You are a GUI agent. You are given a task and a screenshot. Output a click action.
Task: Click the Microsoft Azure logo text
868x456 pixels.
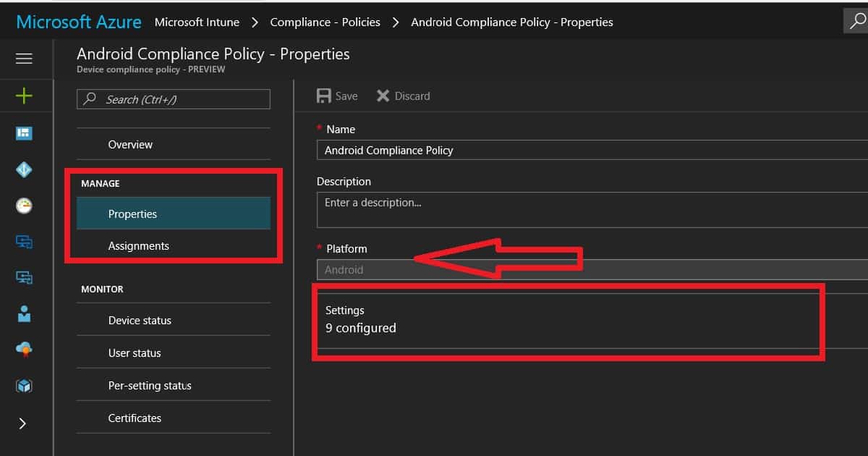click(x=79, y=22)
